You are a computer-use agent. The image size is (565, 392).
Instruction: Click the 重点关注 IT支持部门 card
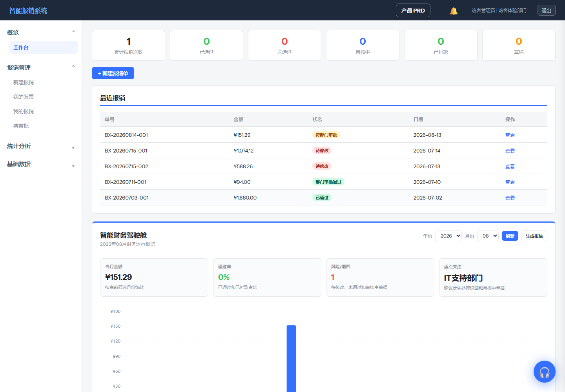(x=493, y=278)
